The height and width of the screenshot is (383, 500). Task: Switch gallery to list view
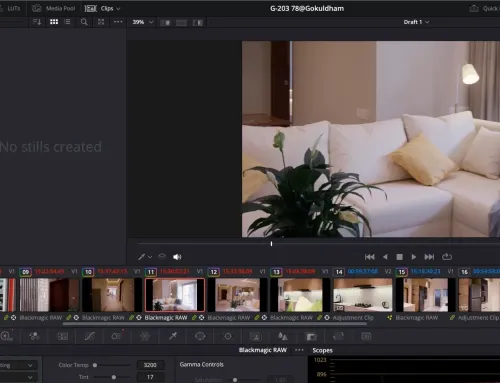tap(67, 22)
